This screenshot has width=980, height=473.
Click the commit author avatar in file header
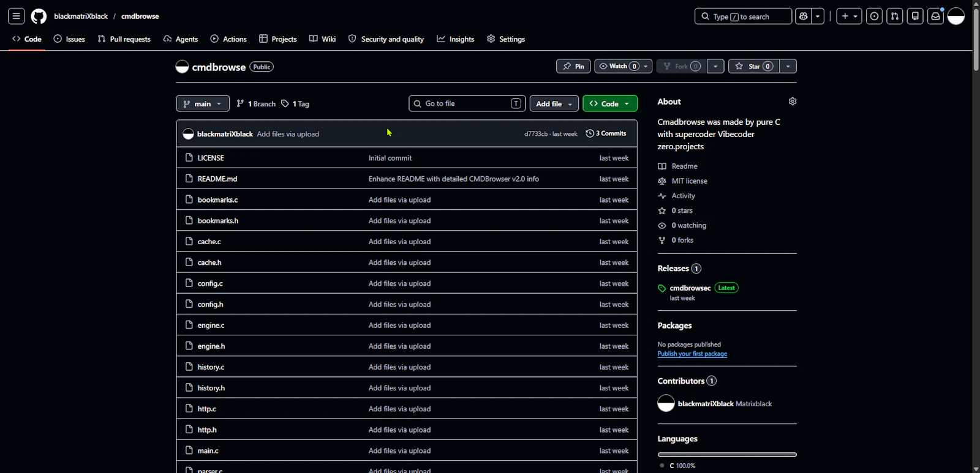pyautogui.click(x=189, y=134)
